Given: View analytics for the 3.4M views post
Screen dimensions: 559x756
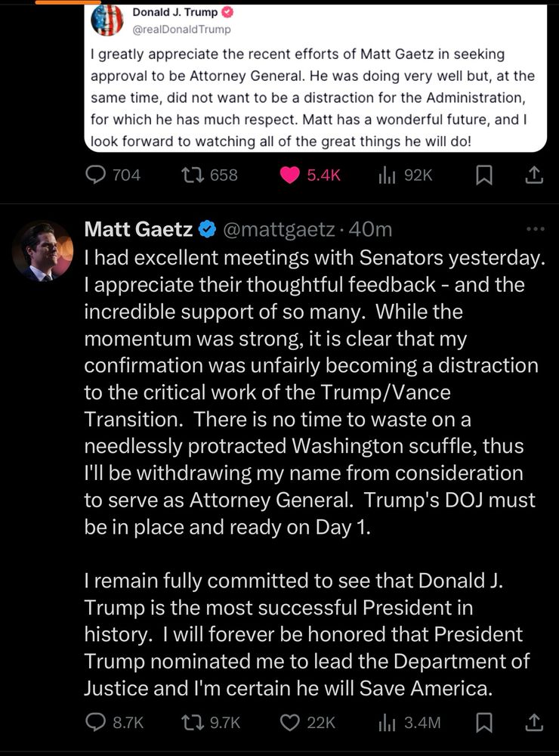Looking at the screenshot, I should (387, 722).
